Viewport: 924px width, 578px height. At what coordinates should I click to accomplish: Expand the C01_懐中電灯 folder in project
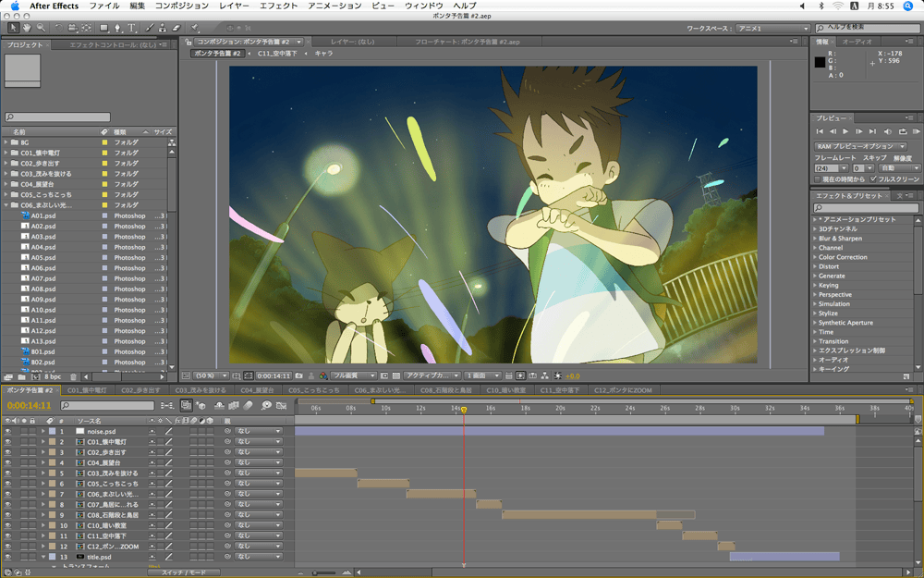click(6, 153)
